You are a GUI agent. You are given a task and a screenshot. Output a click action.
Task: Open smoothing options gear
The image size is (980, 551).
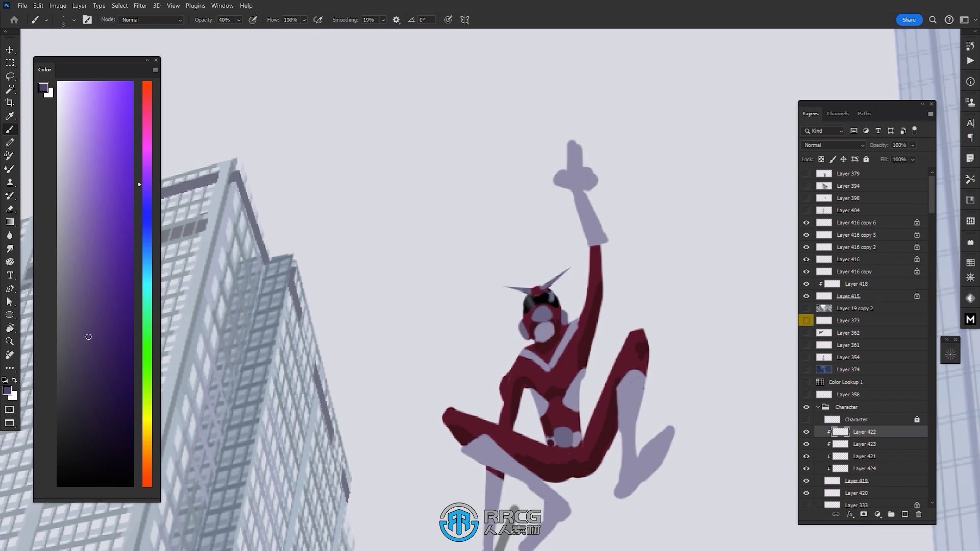(x=397, y=20)
